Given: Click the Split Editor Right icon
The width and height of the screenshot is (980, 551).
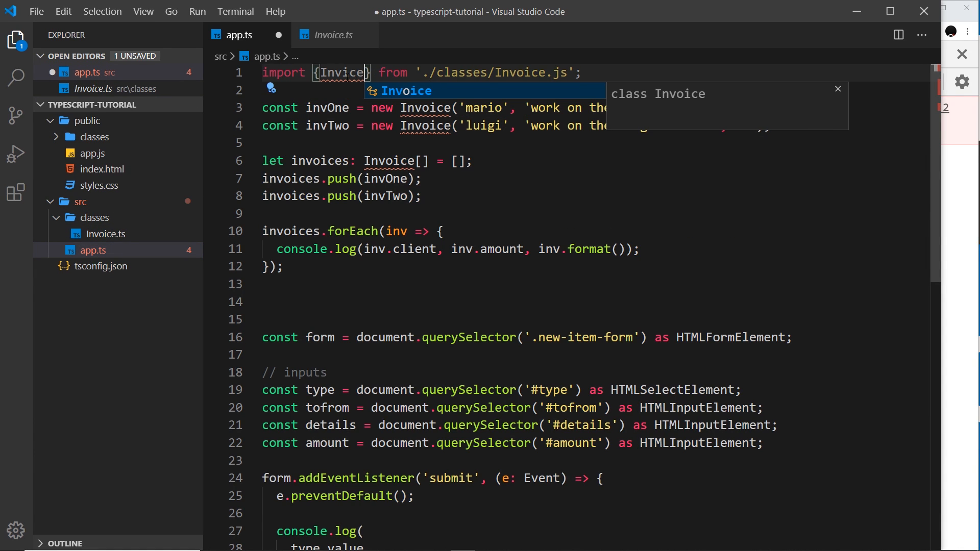Looking at the screenshot, I should 898,35.
